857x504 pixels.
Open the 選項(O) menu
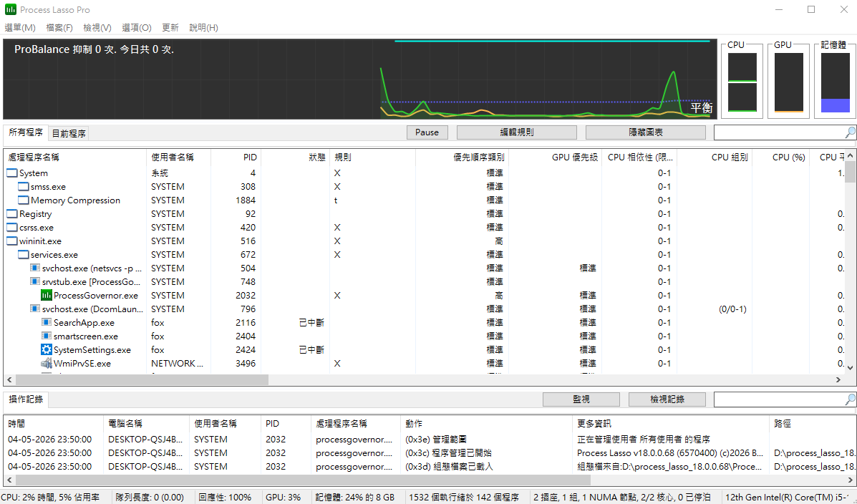(x=136, y=28)
